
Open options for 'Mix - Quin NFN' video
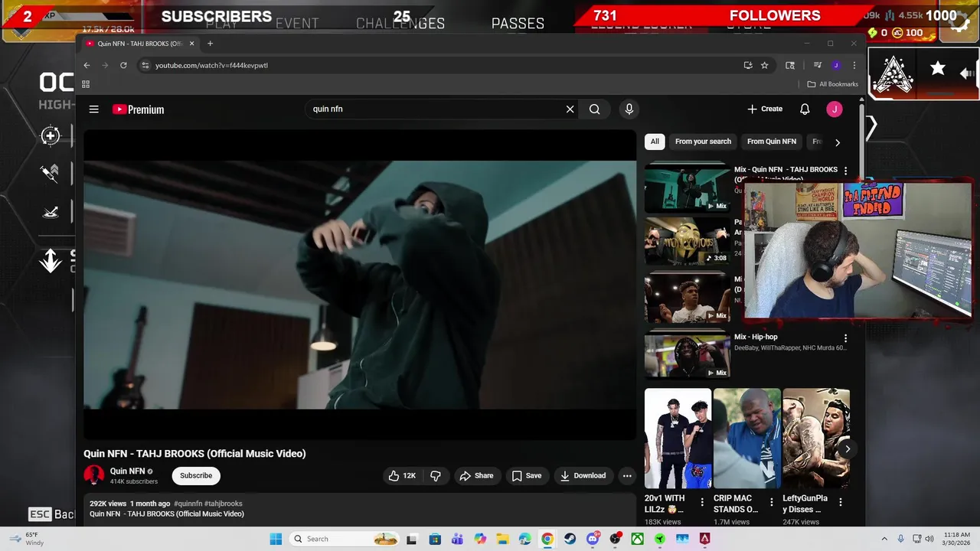click(x=845, y=170)
